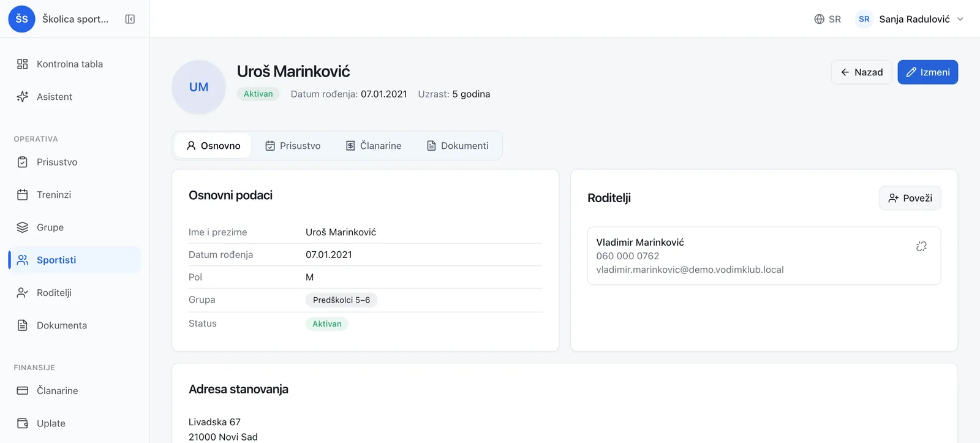Click the parent email vladimir.marinkovic@demo.vodimklub.local
980x443 pixels.
tap(690, 270)
